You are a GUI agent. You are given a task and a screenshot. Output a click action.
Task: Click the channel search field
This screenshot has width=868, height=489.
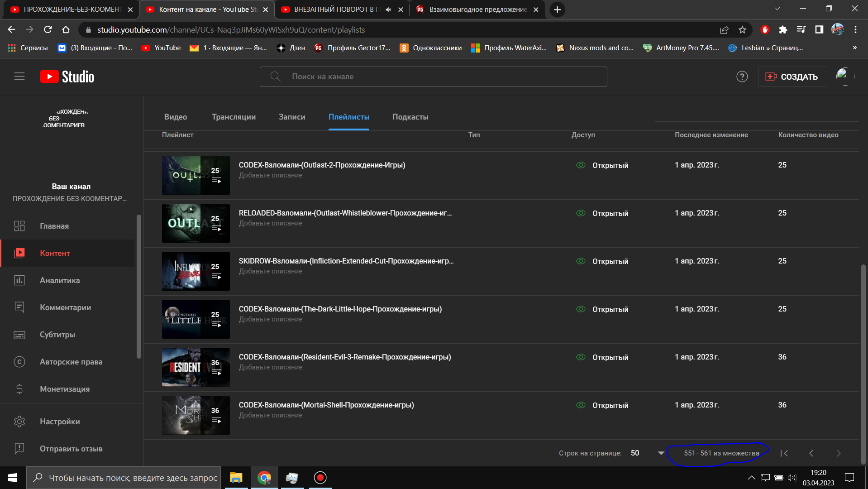(x=433, y=77)
